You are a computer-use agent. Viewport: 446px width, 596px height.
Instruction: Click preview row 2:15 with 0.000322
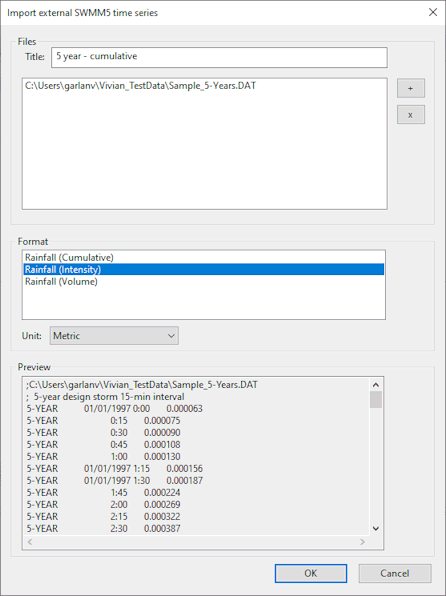(x=103, y=517)
